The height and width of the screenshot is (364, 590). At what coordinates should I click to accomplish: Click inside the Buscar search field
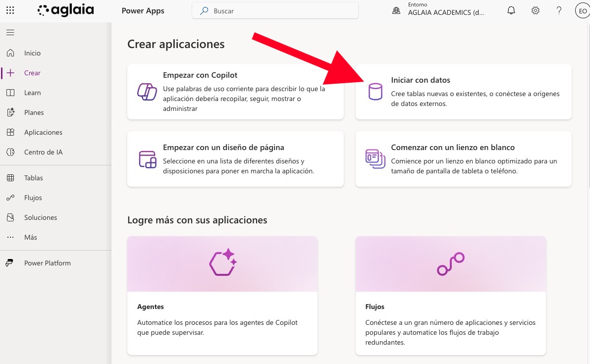coord(275,10)
